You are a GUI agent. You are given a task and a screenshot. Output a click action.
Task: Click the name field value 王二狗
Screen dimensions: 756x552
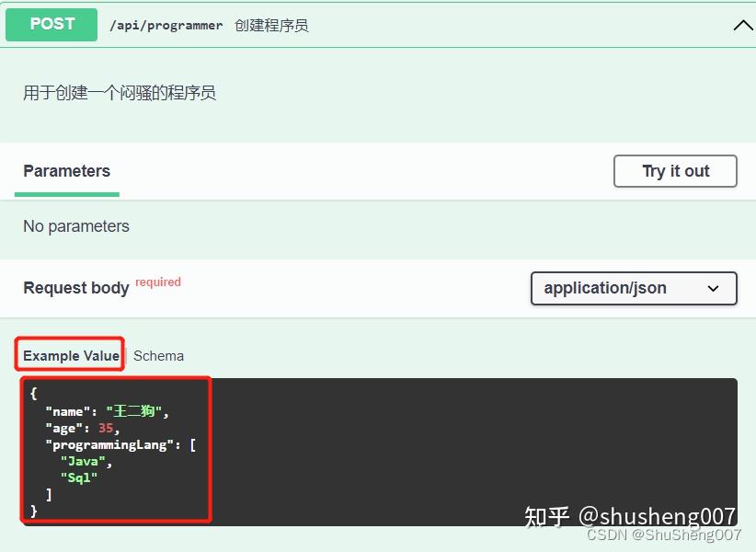pos(134,410)
